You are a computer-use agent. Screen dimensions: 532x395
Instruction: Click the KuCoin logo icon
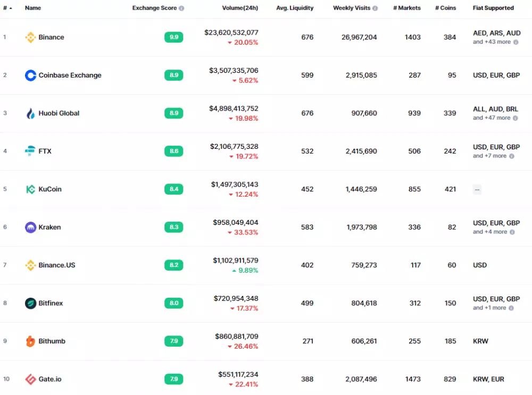[30, 189]
